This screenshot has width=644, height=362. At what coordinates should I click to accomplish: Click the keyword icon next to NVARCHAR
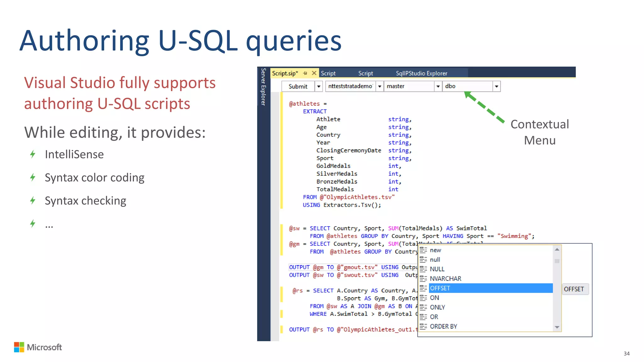tap(423, 278)
